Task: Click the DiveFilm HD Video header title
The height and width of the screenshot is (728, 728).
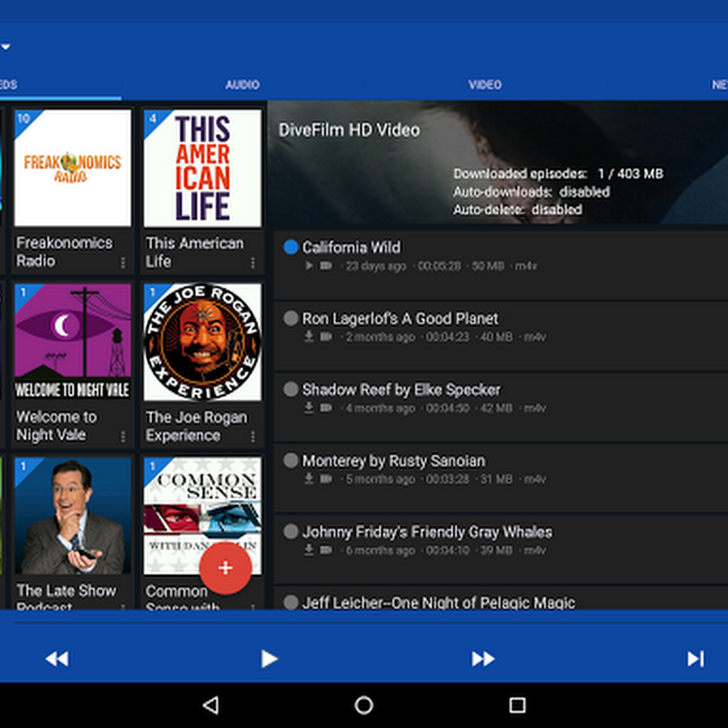Action: pyautogui.click(x=349, y=130)
